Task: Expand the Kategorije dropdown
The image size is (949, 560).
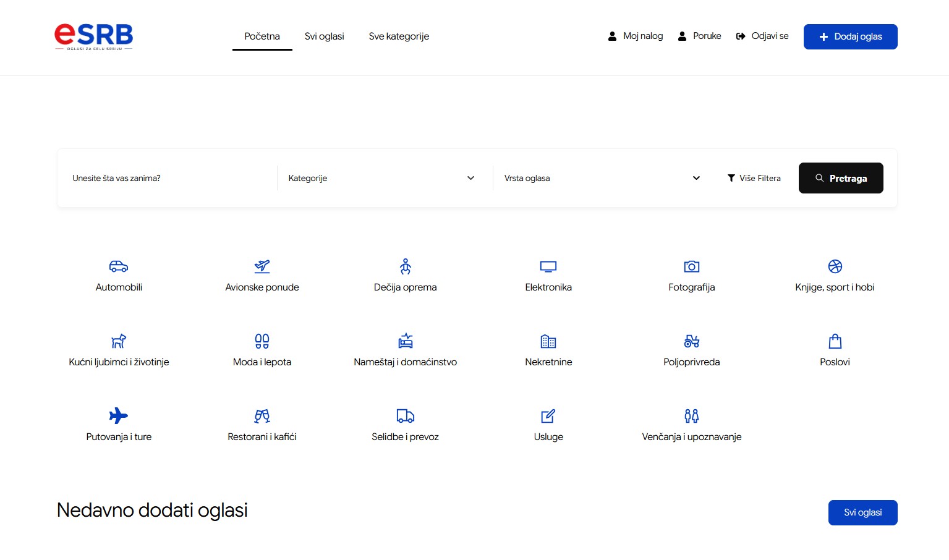Action: coord(381,178)
